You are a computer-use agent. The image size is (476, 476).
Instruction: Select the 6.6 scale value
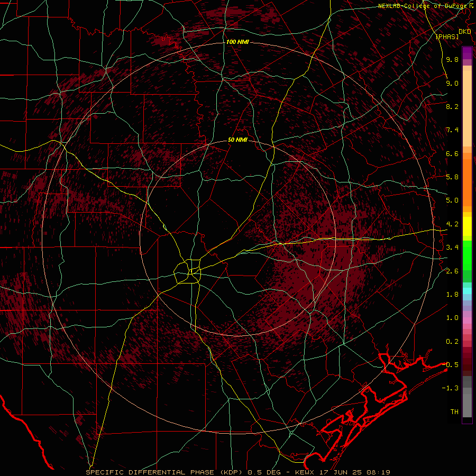click(452, 153)
